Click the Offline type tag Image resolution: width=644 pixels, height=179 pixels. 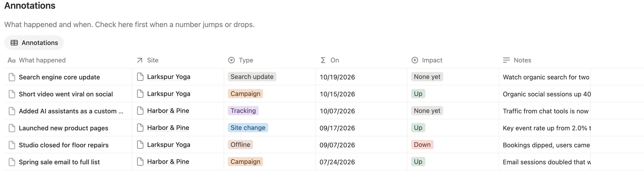(240, 145)
